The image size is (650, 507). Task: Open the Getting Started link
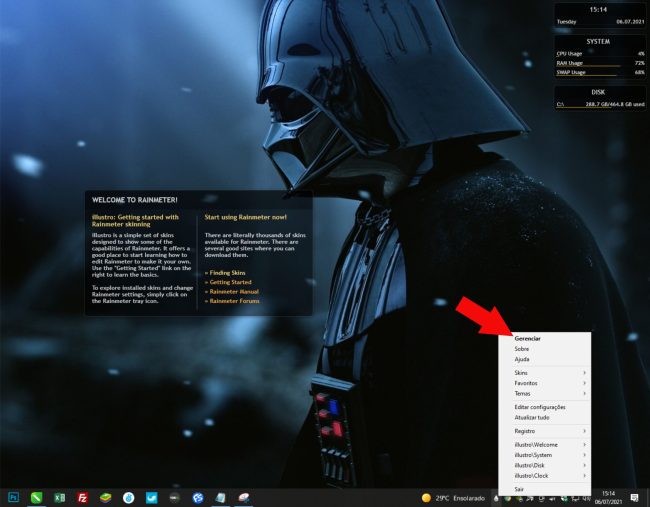click(229, 282)
